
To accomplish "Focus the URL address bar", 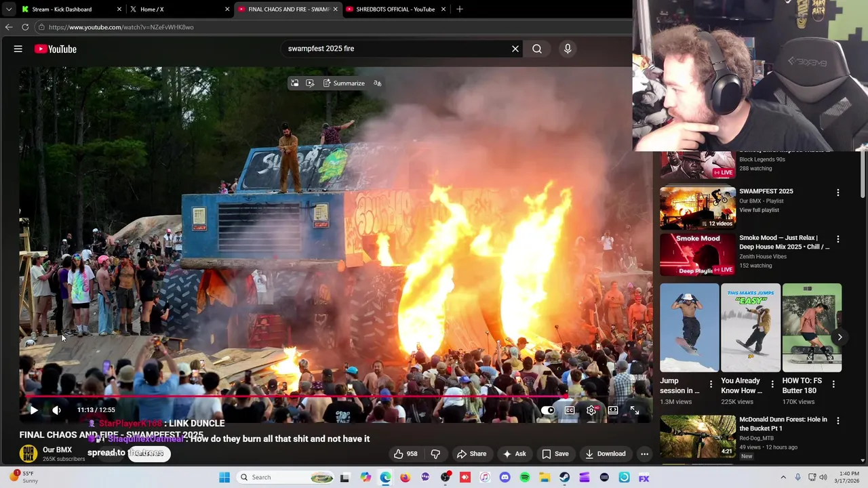I will [x=332, y=27].
